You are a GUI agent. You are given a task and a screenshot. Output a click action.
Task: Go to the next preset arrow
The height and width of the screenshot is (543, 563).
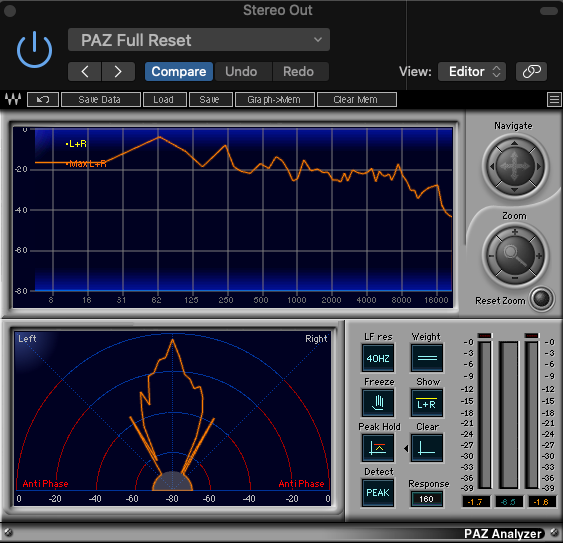(x=118, y=71)
